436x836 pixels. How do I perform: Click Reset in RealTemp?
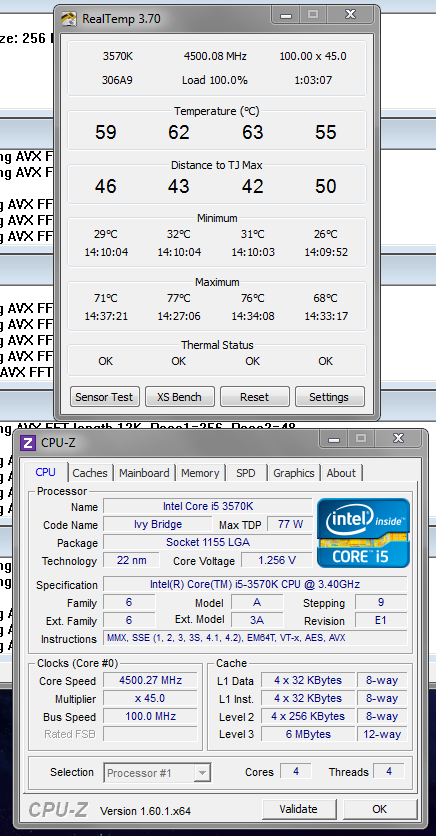(x=254, y=397)
